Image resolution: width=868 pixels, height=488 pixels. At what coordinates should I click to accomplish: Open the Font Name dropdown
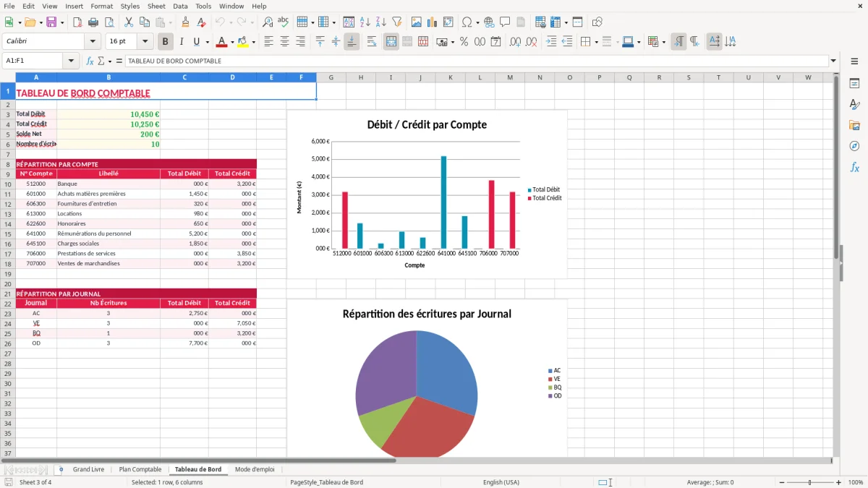click(x=93, y=42)
